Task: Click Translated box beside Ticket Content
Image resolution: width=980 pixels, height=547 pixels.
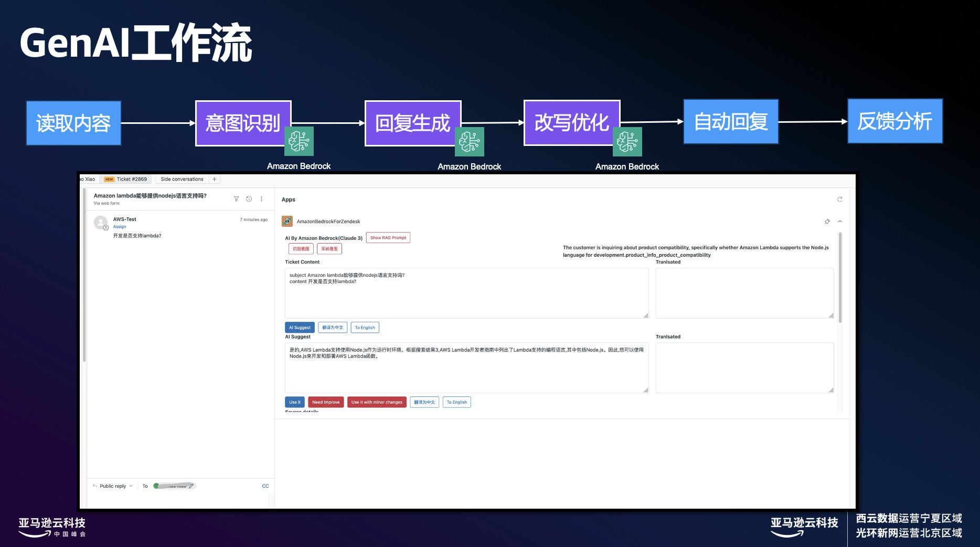Action: pos(744,293)
